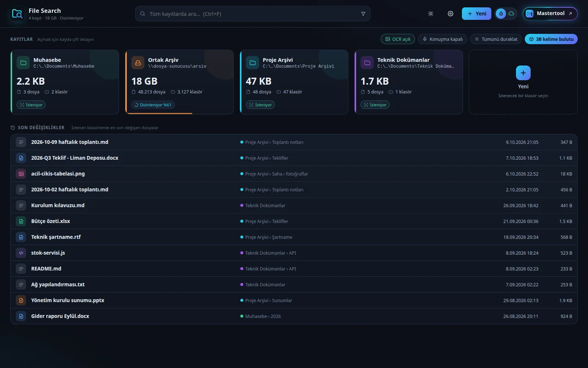Expand the Mastertool external link button
Viewport: 588px width, 368px height.
click(x=550, y=14)
